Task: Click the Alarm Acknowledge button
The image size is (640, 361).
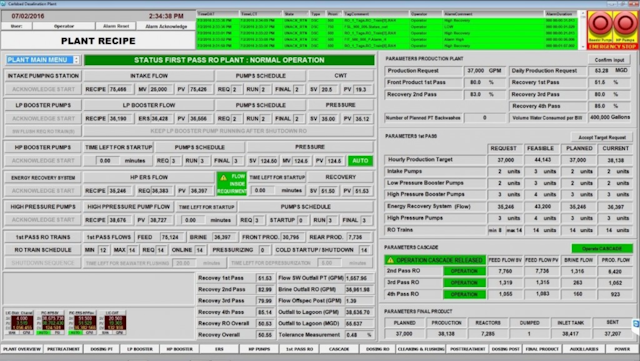Action: click(x=166, y=26)
